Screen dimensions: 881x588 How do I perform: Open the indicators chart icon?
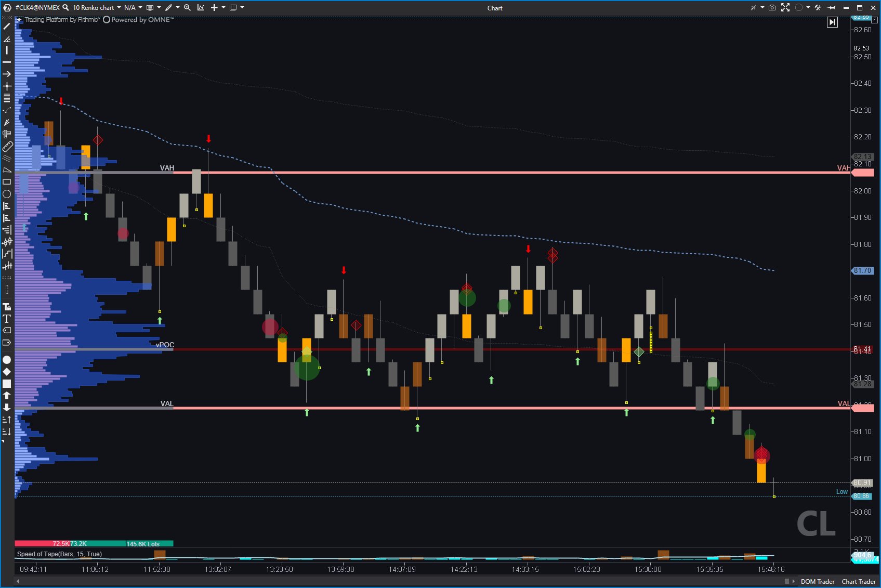point(201,8)
